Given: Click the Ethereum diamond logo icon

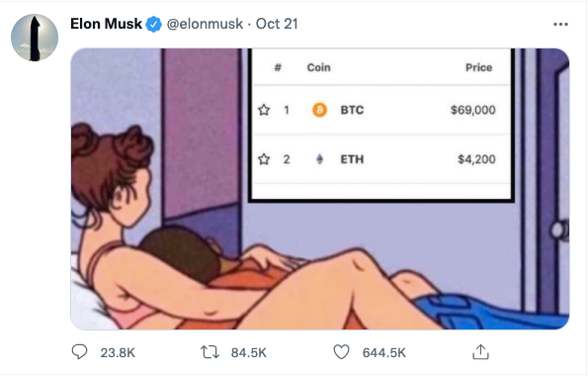Looking at the screenshot, I should click(x=319, y=159).
